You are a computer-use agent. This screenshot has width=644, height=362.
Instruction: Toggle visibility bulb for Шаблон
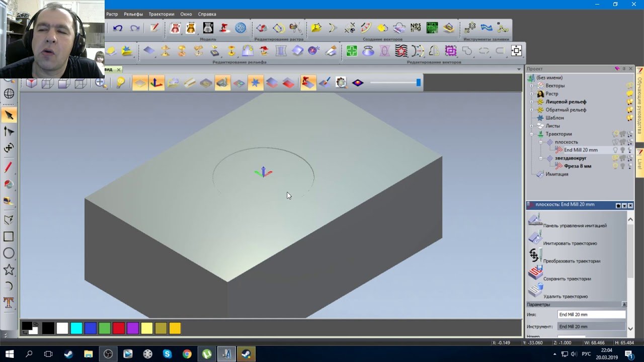click(629, 118)
